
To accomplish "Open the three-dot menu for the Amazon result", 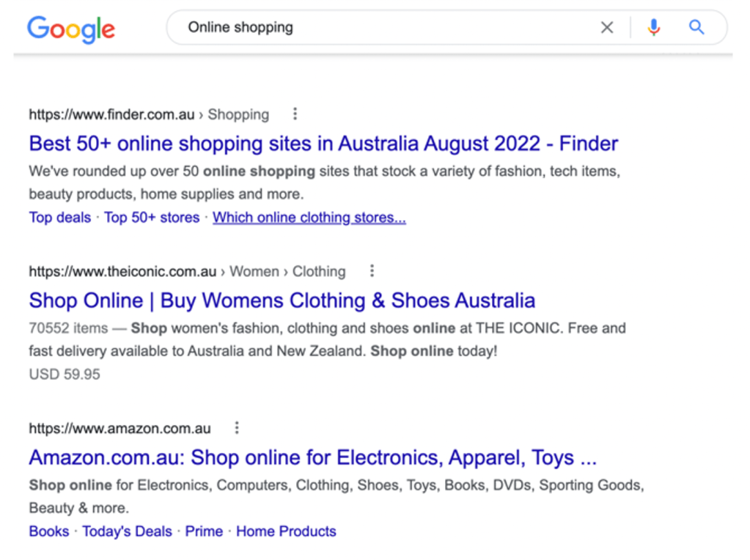I will tap(237, 428).
